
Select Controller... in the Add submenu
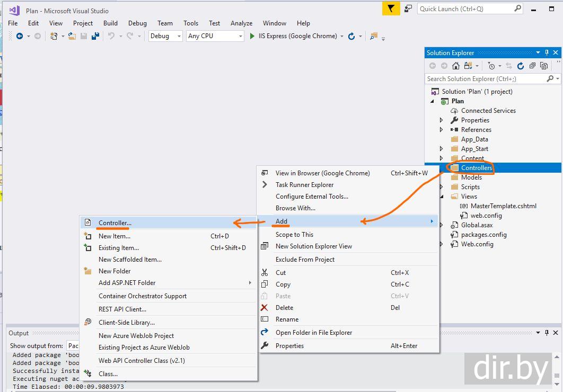tap(115, 223)
